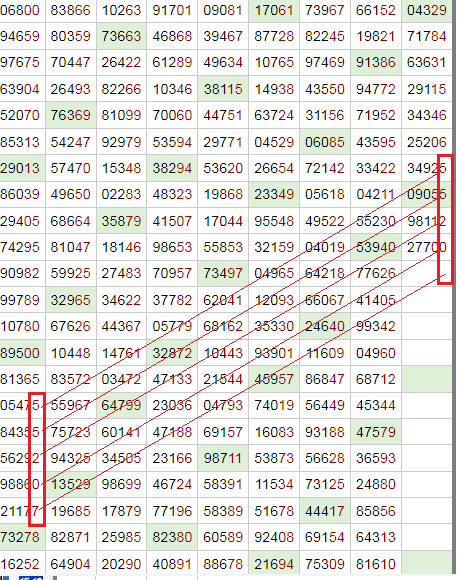Click the highlighted cell 21694

[x=274, y=563]
